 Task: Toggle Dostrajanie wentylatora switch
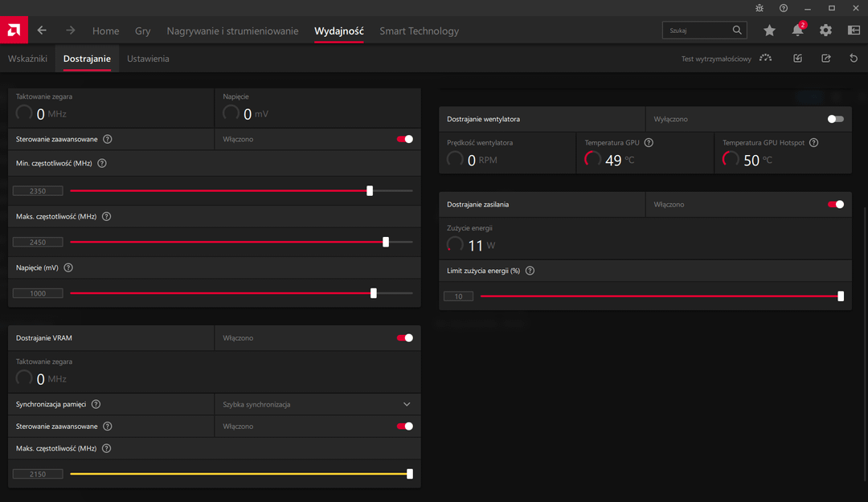(x=836, y=119)
